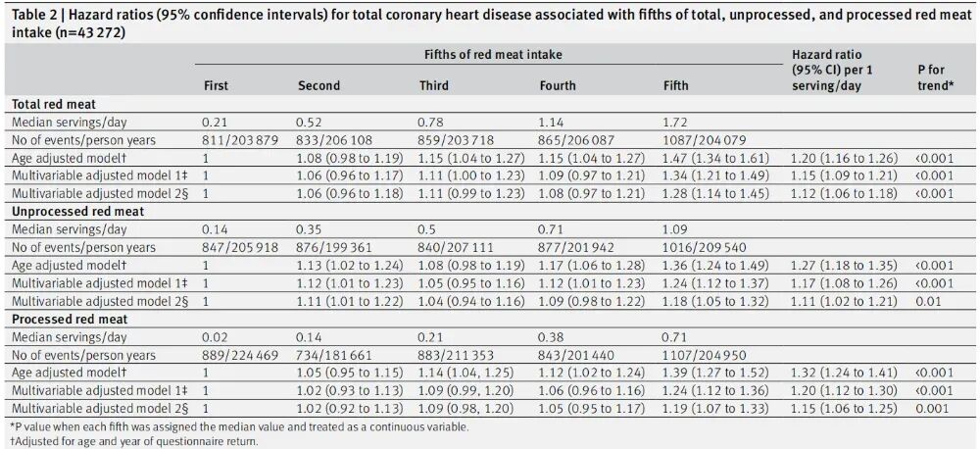Click the 'P for trend*' column header
The width and height of the screenshot is (980, 449).
pyautogui.click(x=937, y=77)
